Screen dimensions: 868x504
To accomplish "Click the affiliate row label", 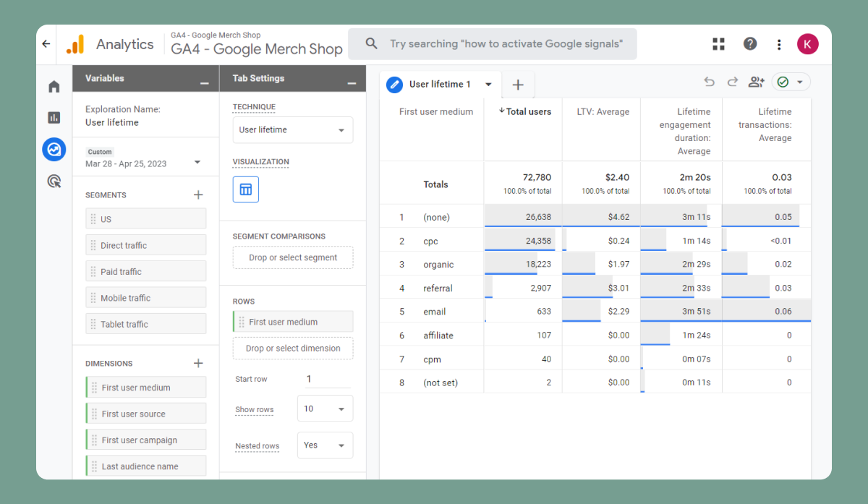I will pyautogui.click(x=438, y=336).
